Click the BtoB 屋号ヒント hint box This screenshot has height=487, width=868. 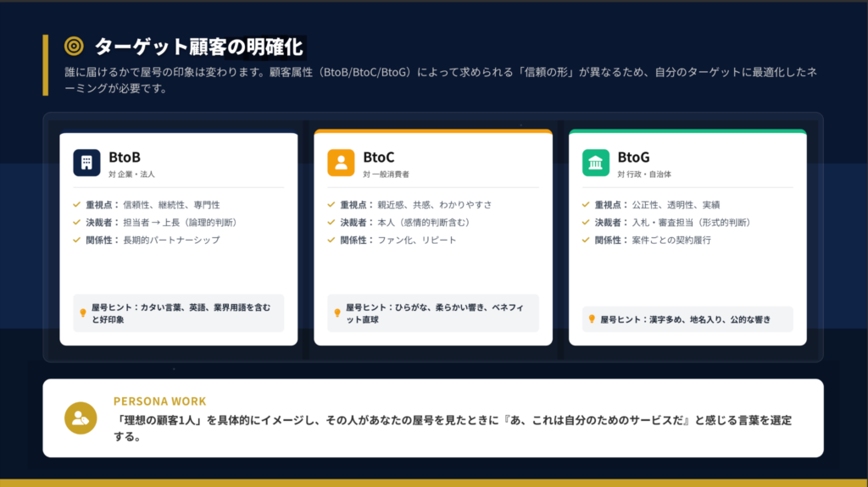(x=178, y=313)
